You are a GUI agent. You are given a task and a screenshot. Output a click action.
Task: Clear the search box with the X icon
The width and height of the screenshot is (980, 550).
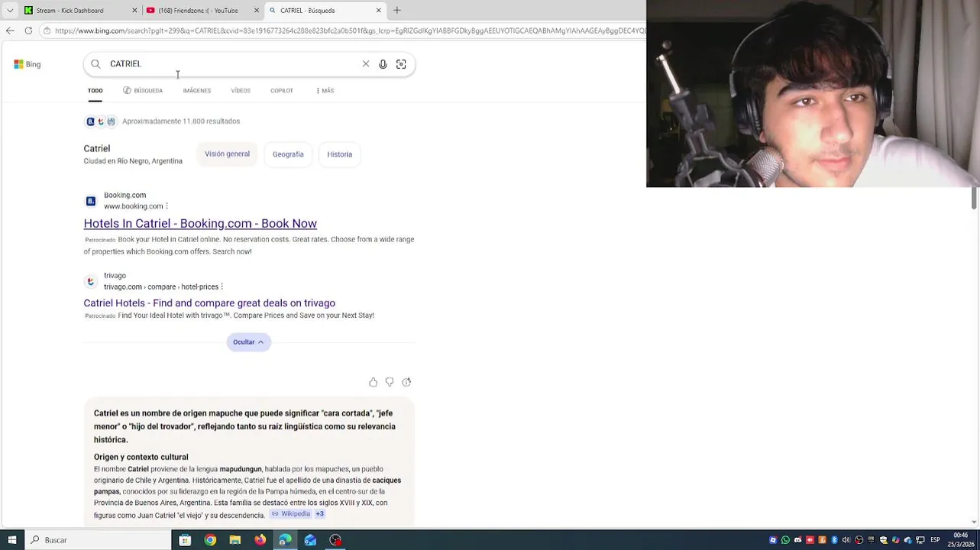click(366, 64)
